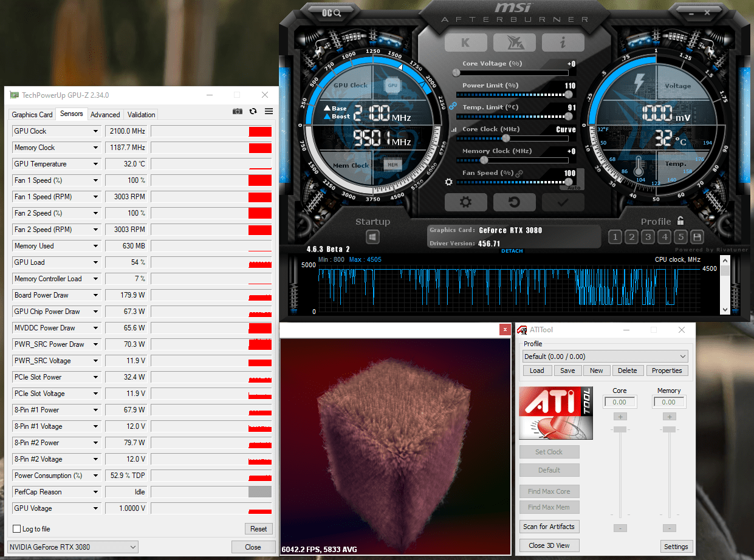
Task: Toggle the fan speed sync link icon
Action: click(x=519, y=174)
